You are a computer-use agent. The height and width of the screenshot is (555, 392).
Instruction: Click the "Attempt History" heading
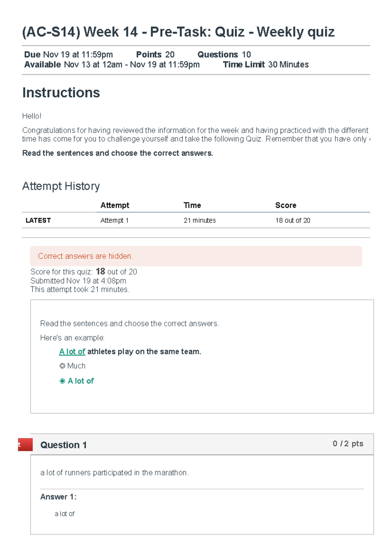[61, 186]
